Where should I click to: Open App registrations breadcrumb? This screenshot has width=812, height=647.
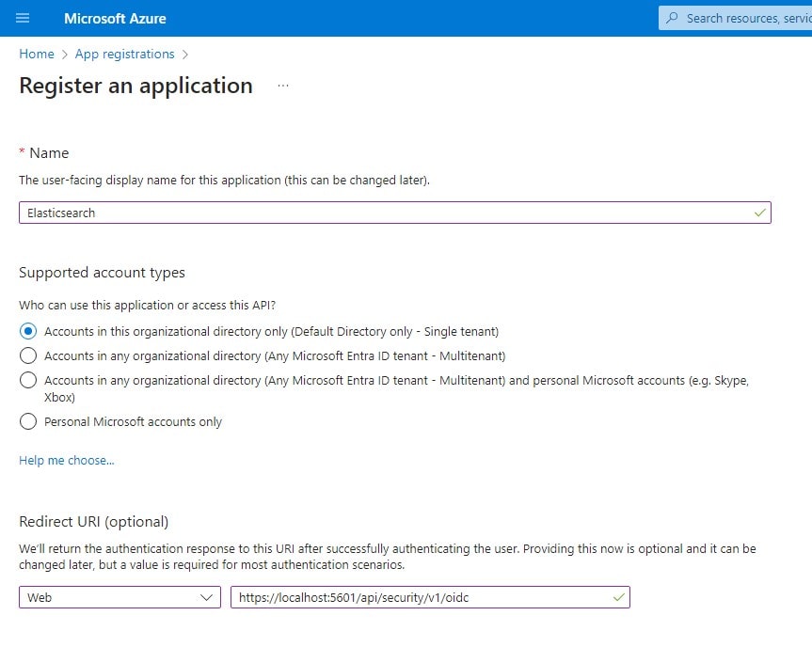pyautogui.click(x=125, y=54)
